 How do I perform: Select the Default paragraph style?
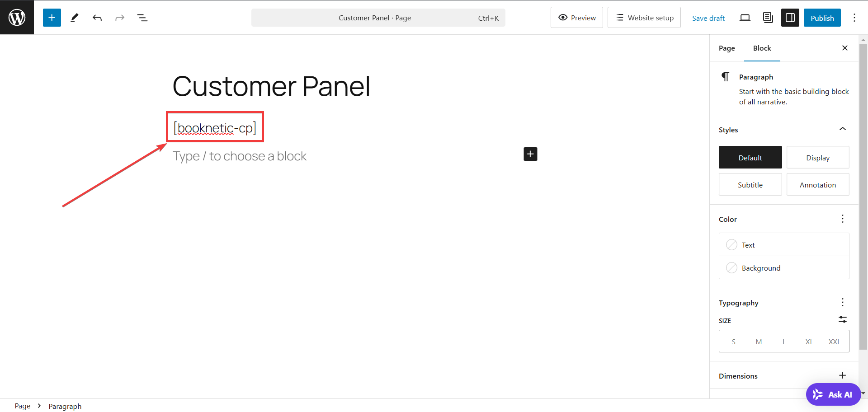[750, 157]
